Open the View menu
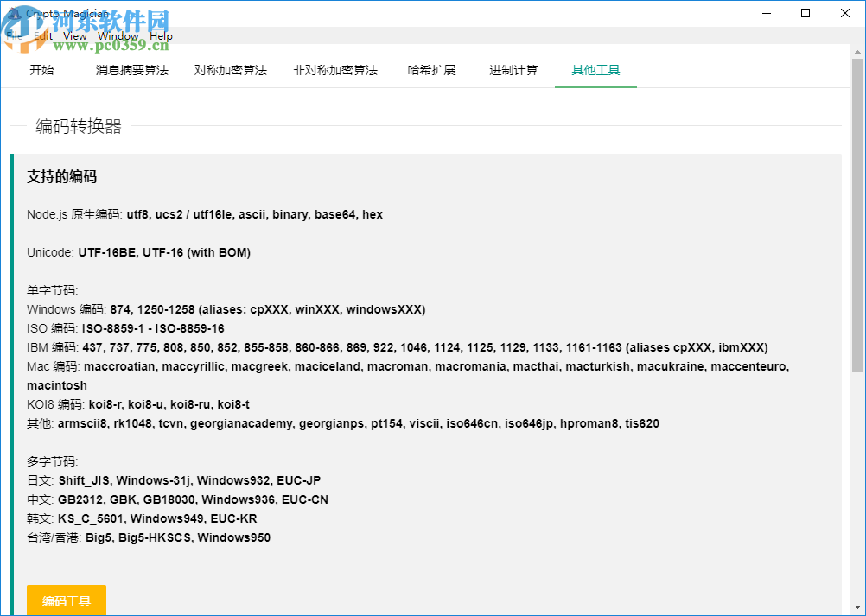Screen dimensions: 866x616 (x=74, y=35)
